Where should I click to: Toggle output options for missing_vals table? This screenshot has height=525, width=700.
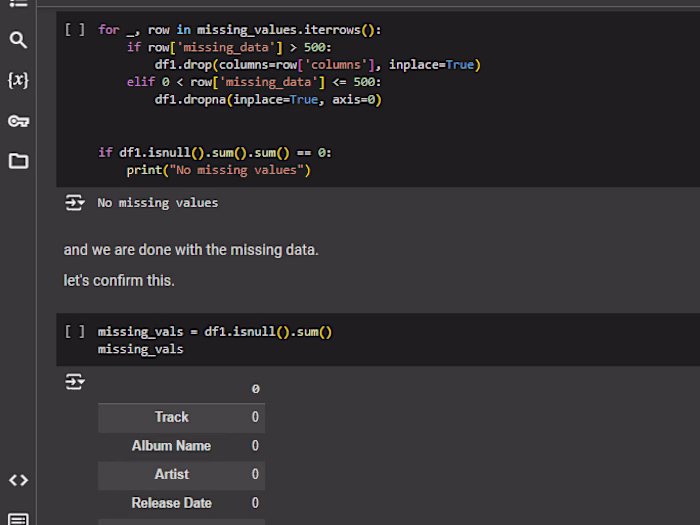(75, 382)
